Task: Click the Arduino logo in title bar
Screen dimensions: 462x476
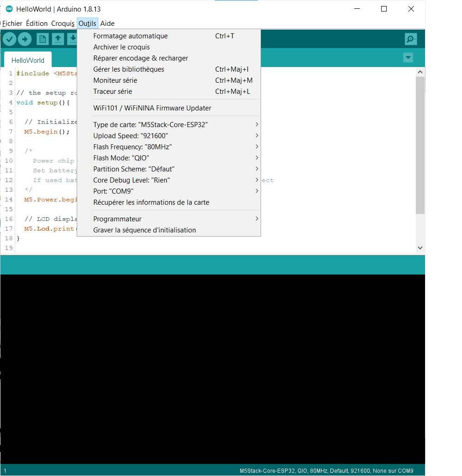Action: (x=9, y=9)
